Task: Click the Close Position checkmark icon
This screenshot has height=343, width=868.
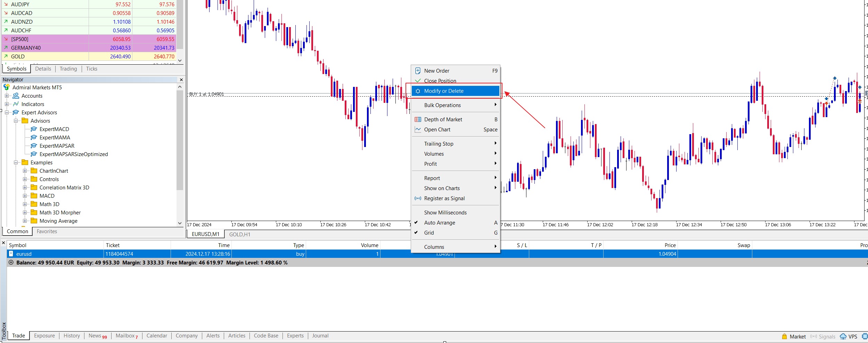Action: (418, 81)
